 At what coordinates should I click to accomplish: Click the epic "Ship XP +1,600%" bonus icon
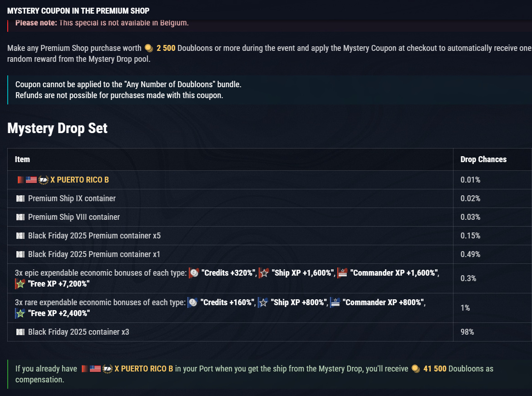pos(264,273)
